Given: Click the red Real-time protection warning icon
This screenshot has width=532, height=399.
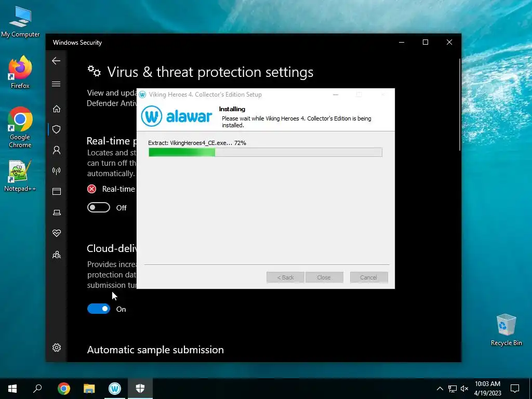Looking at the screenshot, I should tap(91, 189).
